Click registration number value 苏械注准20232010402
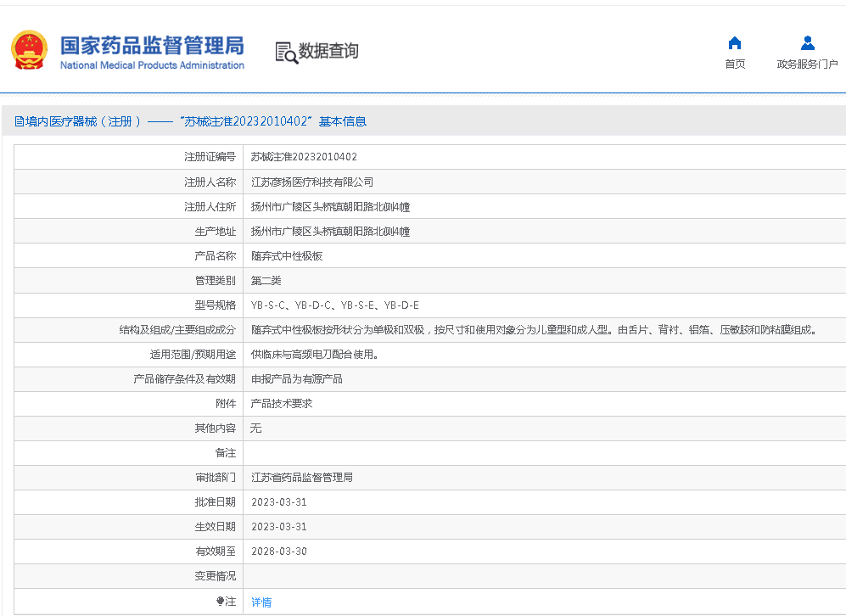Image resolution: width=846 pixels, height=616 pixels. (304, 157)
